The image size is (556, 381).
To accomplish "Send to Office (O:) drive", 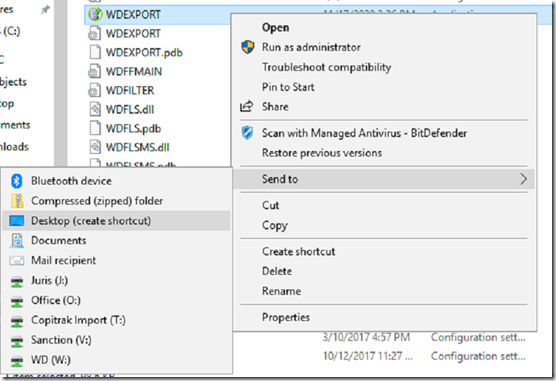I will pos(56,300).
